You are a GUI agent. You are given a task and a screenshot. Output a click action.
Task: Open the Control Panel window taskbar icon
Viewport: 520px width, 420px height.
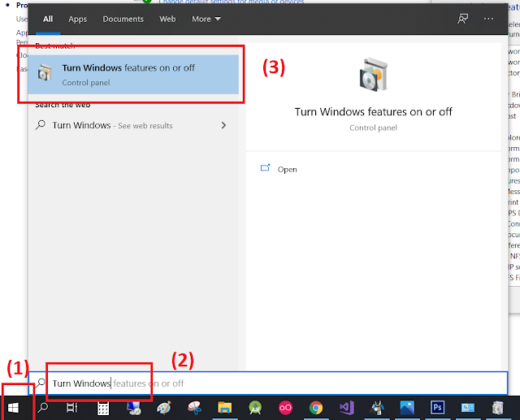tap(468, 408)
